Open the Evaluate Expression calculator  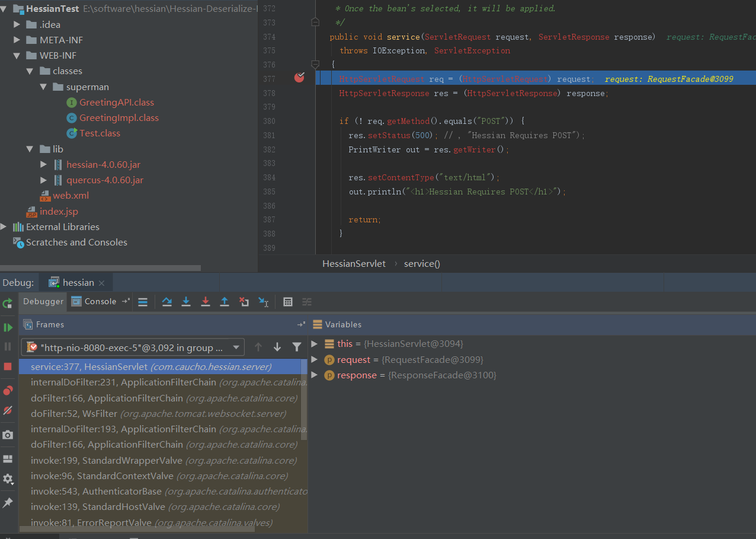tap(288, 302)
